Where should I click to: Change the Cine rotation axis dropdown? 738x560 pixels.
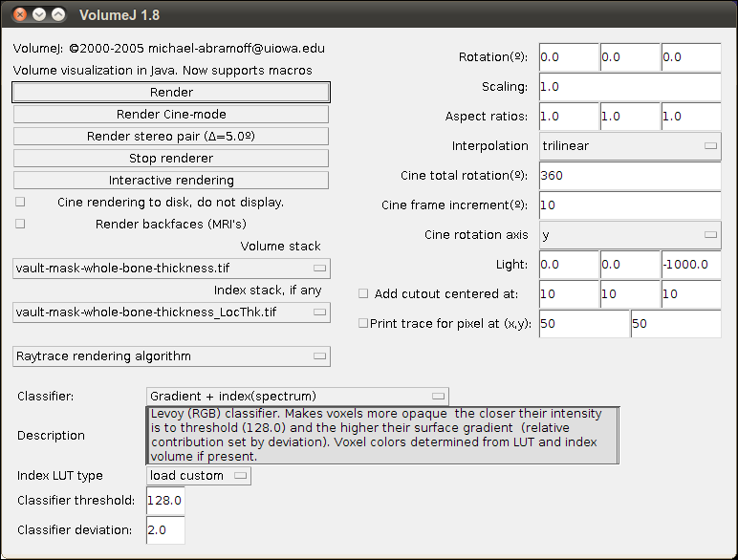click(x=629, y=234)
